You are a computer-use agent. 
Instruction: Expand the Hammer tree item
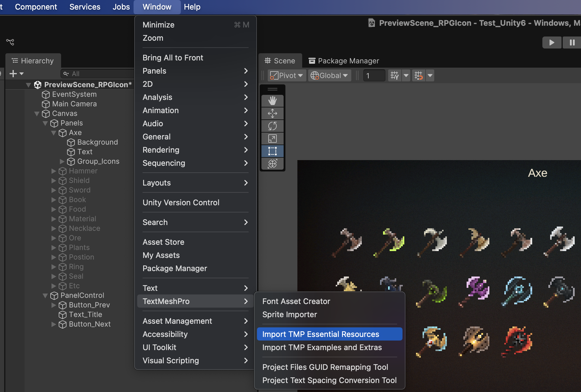(54, 171)
